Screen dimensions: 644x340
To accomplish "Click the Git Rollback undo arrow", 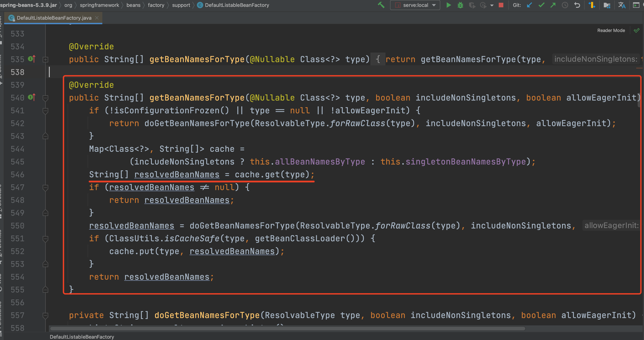I will click(x=577, y=5).
